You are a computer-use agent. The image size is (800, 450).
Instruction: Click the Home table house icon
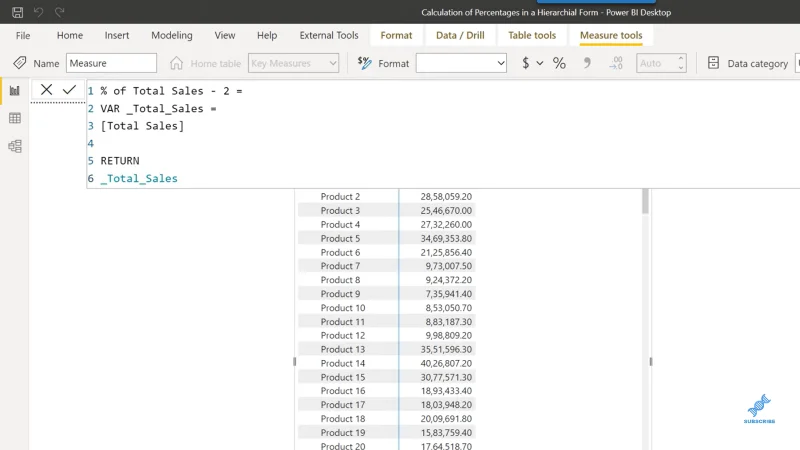coord(177,63)
